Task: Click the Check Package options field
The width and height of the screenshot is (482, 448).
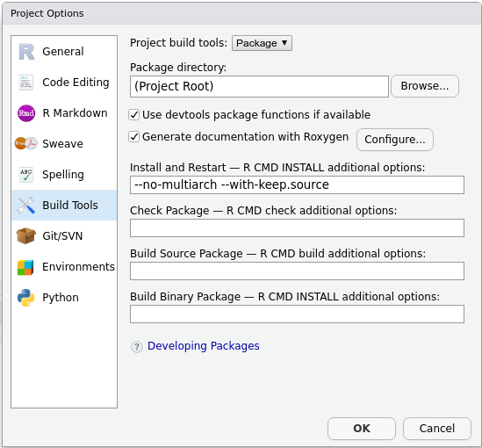Action: [x=297, y=228]
